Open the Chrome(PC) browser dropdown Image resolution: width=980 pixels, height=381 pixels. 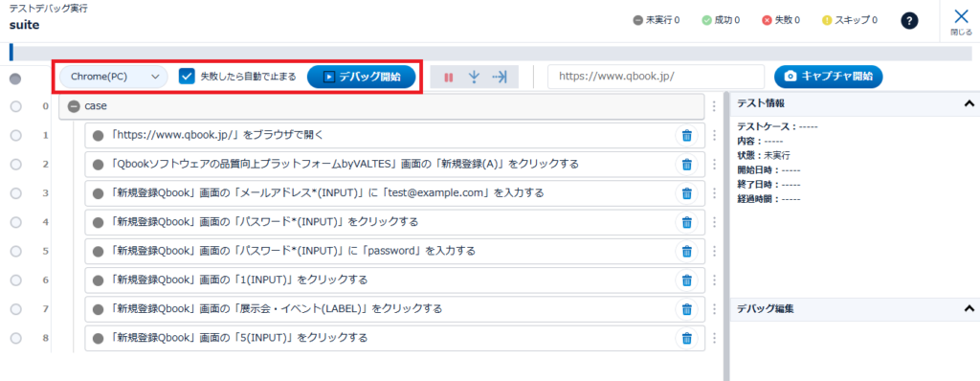(x=115, y=77)
